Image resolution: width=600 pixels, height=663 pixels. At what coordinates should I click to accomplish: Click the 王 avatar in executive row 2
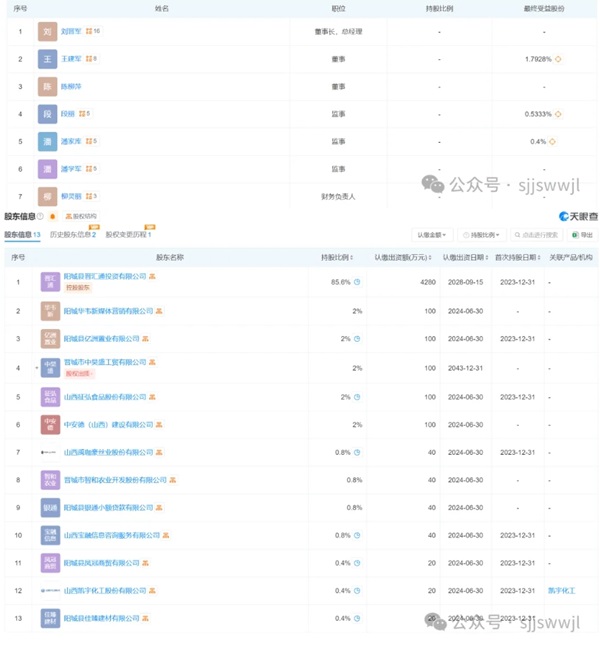[x=47, y=59]
